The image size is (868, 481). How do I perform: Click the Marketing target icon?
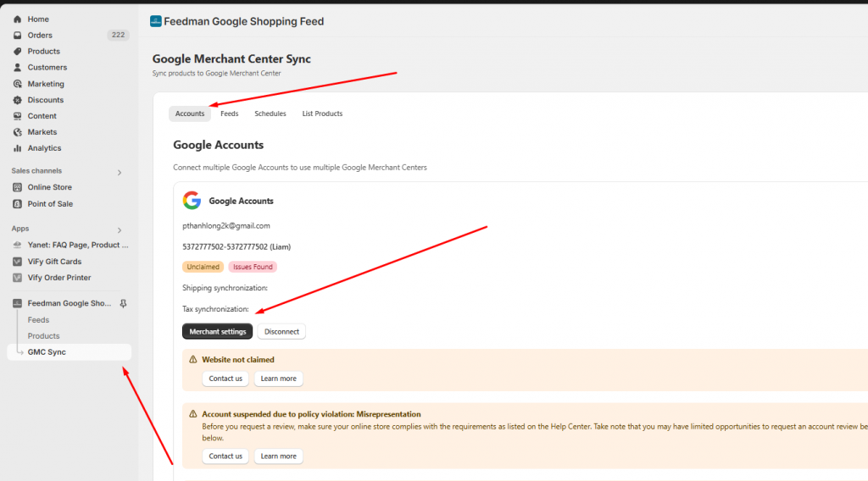coord(17,84)
